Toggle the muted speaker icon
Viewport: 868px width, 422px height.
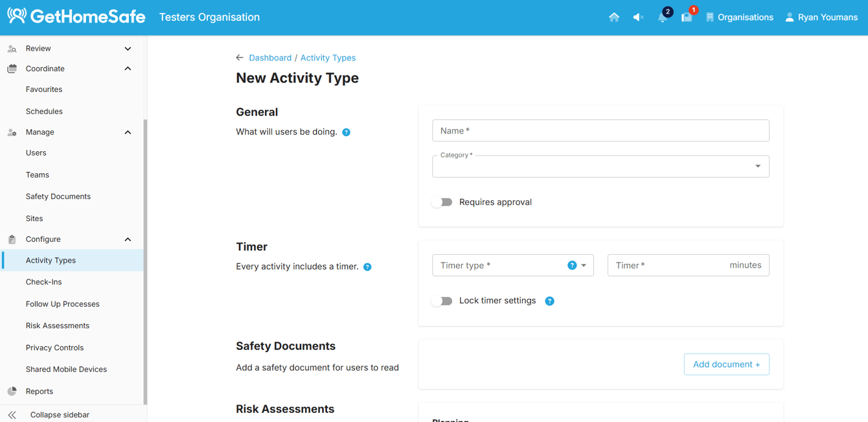(x=638, y=18)
